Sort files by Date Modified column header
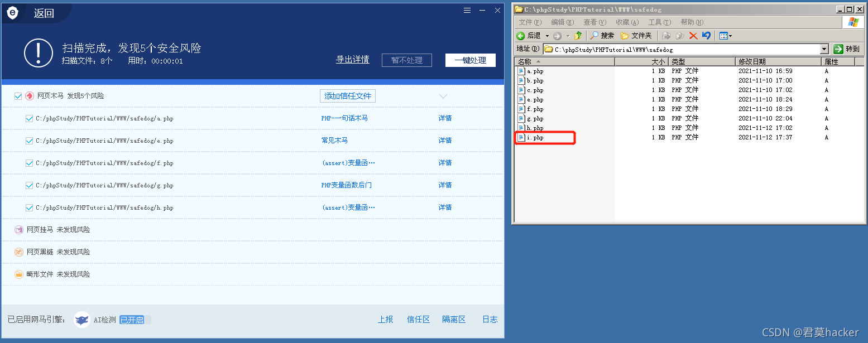Image resolution: width=868 pixels, height=343 pixels. pyautogui.click(x=779, y=62)
